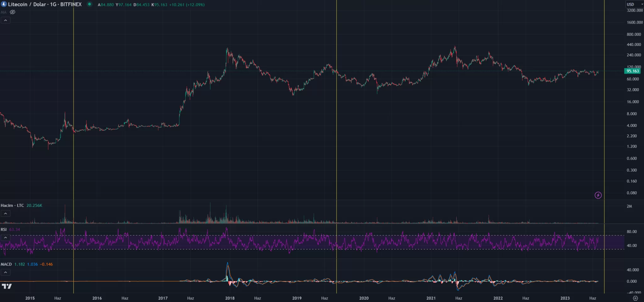The height and width of the screenshot is (302, 644).
Task: Collapse the RSI pane legend
Action: click(5, 237)
